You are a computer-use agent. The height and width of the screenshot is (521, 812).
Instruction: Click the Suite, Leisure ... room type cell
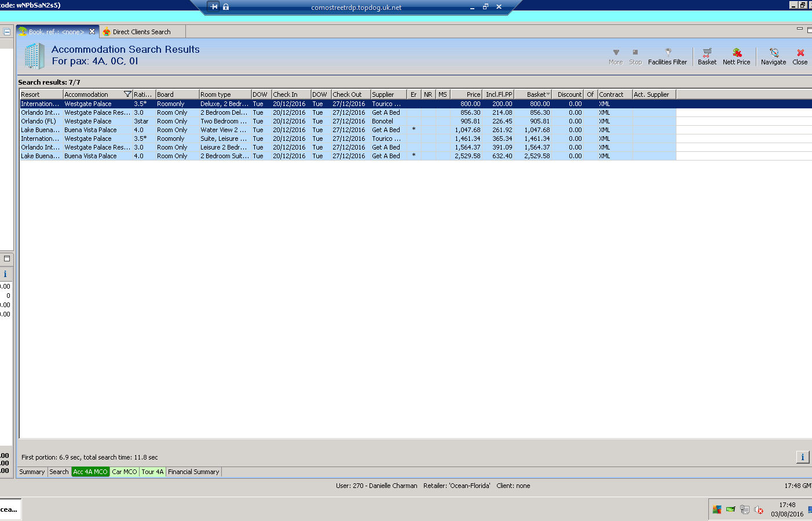click(225, 139)
